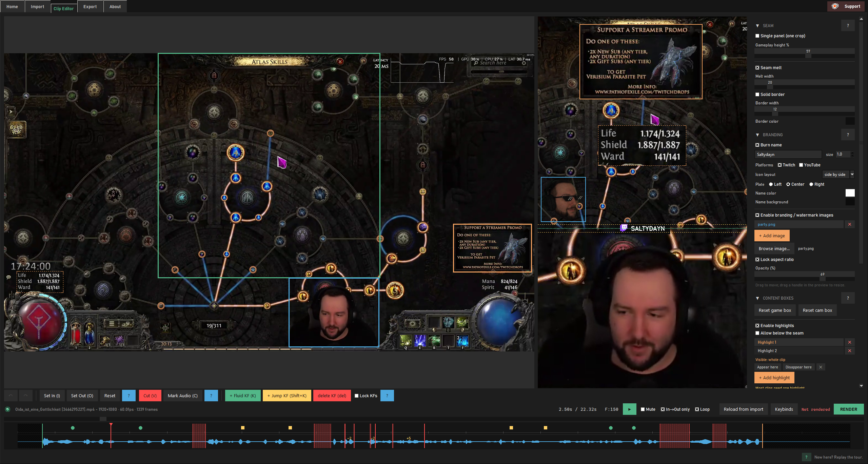Open the BRANDING section help button
The image size is (868, 464).
[848, 135]
